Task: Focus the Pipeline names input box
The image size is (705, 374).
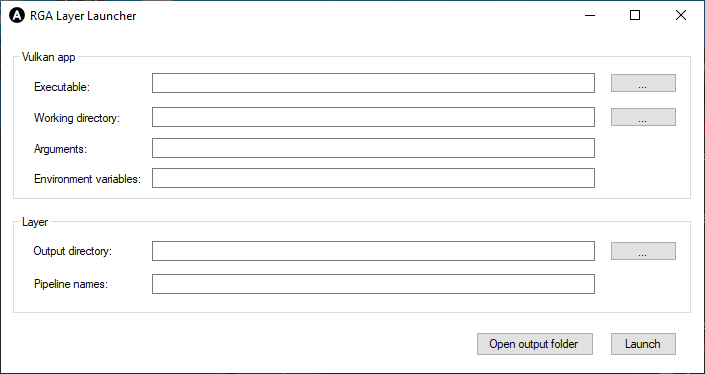Action: (373, 284)
